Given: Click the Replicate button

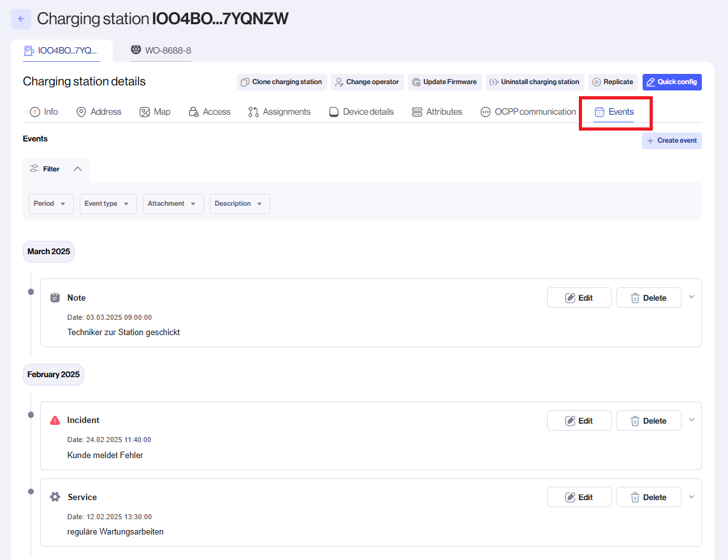Looking at the screenshot, I should 613,82.
